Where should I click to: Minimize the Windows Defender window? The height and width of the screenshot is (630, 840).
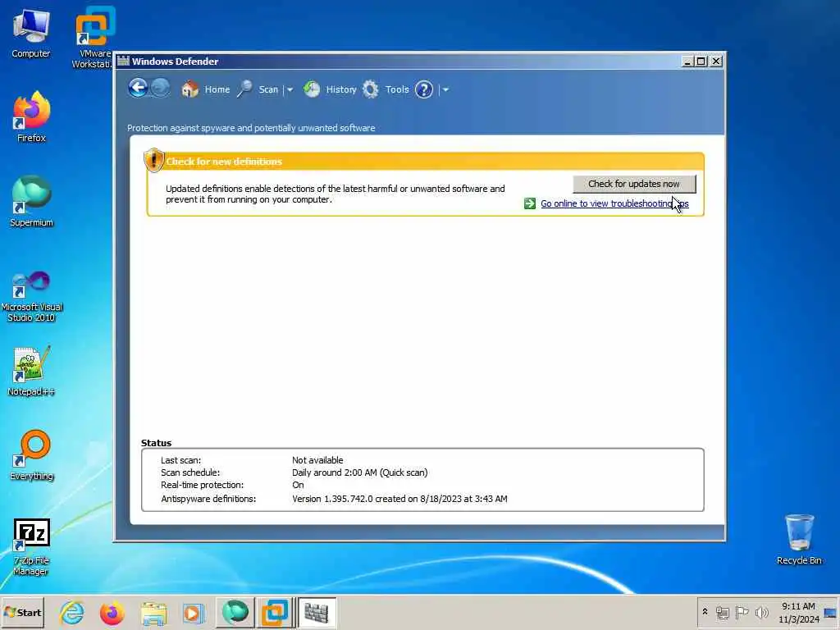(687, 61)
